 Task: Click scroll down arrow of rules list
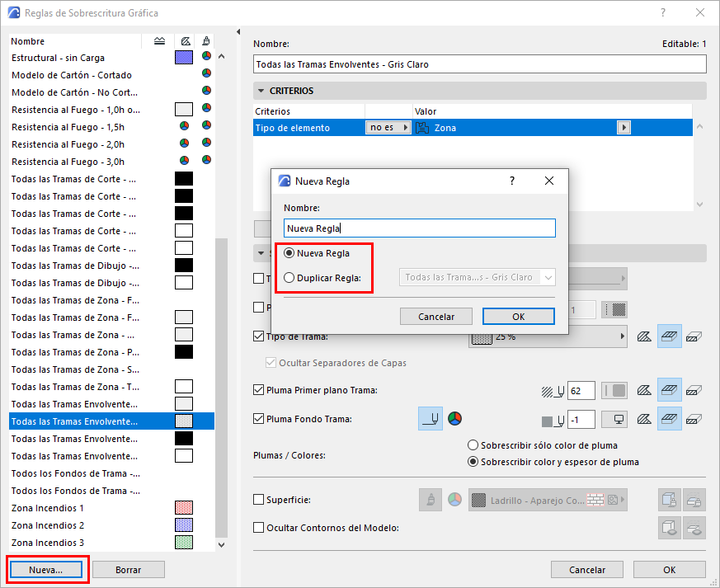coord(221,545)
